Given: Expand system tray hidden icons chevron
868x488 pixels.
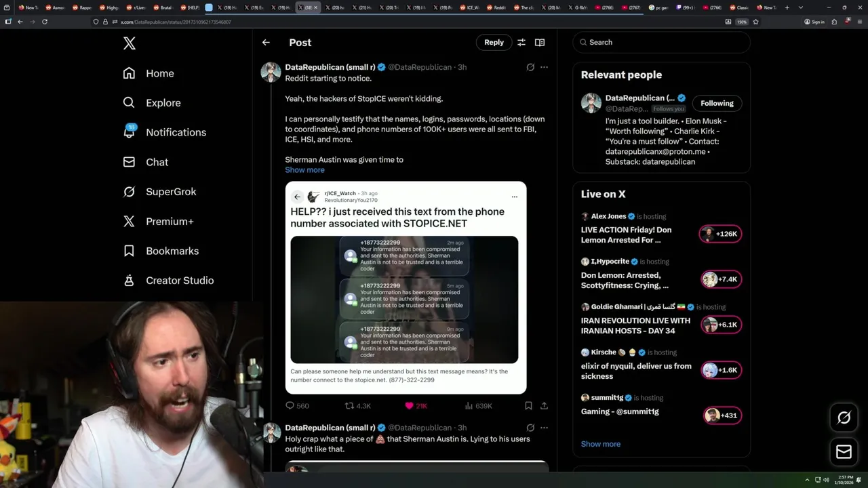Looking at the screenshot, I should coord(807,480).
